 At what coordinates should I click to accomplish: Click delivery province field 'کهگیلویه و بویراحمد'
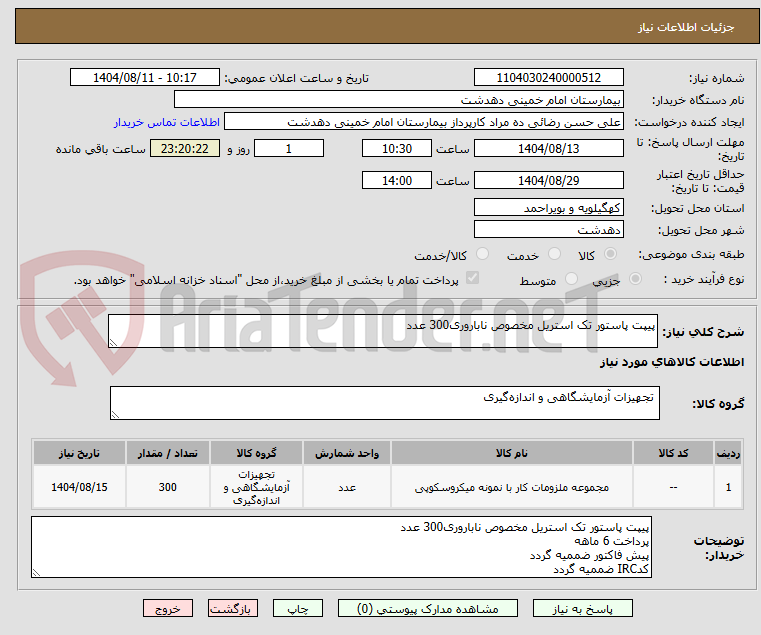pos(548,208)
